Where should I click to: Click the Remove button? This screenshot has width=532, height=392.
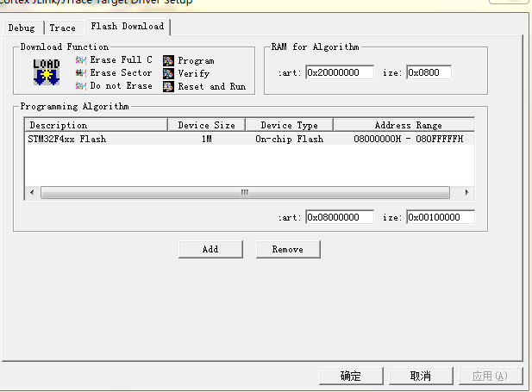pos(288,249)
